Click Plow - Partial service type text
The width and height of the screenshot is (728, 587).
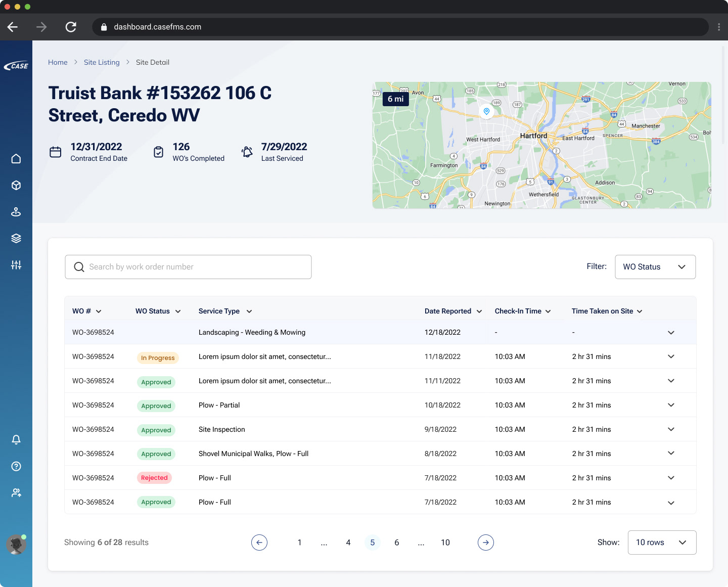click(x=219, y=405)
